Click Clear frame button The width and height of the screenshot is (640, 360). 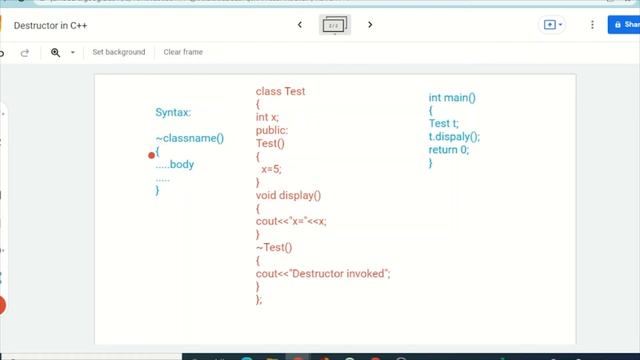[183, 52]
